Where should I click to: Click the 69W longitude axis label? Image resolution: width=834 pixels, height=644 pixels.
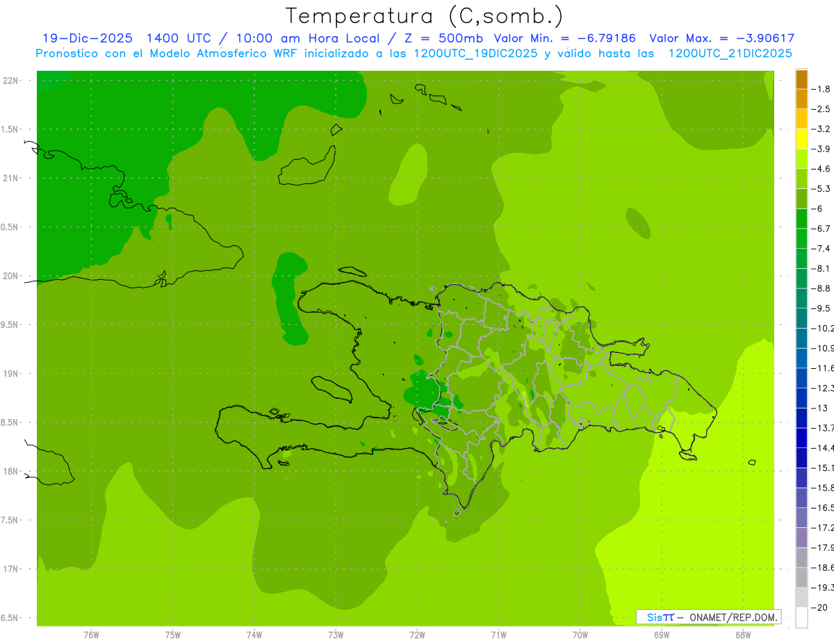(662, 635)
